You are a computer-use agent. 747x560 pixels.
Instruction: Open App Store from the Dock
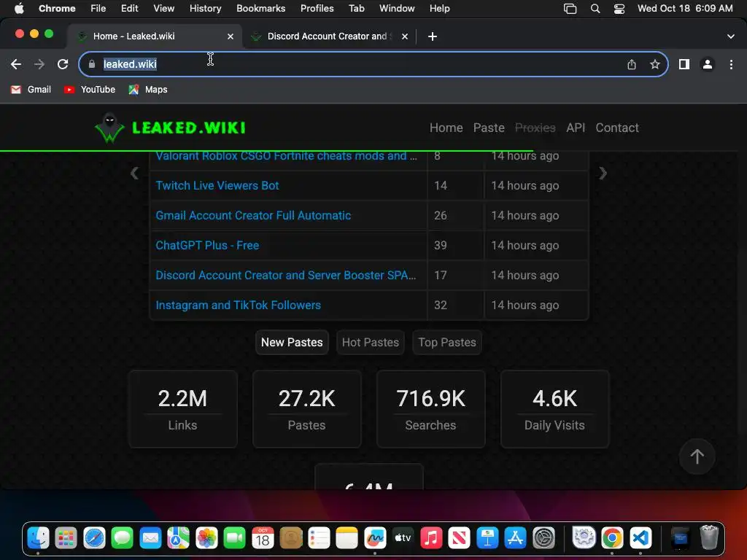[x=516, y=539]
